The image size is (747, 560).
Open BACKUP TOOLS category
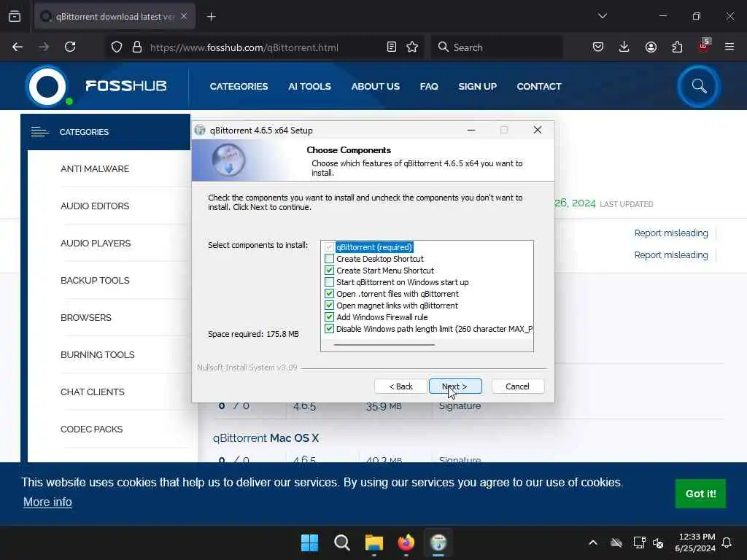coord(95,280)
